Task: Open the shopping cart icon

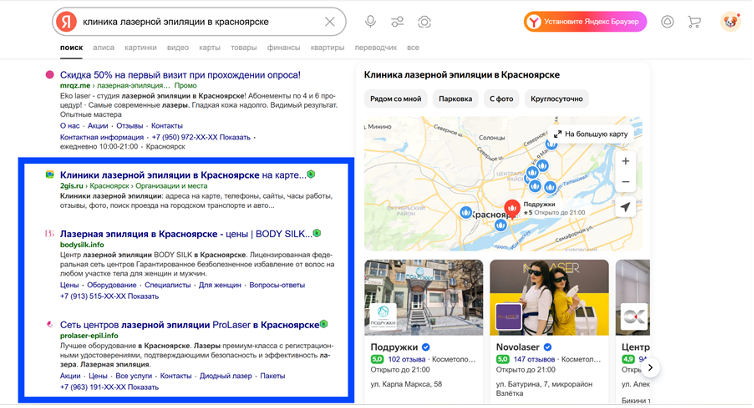Action: 694,22
